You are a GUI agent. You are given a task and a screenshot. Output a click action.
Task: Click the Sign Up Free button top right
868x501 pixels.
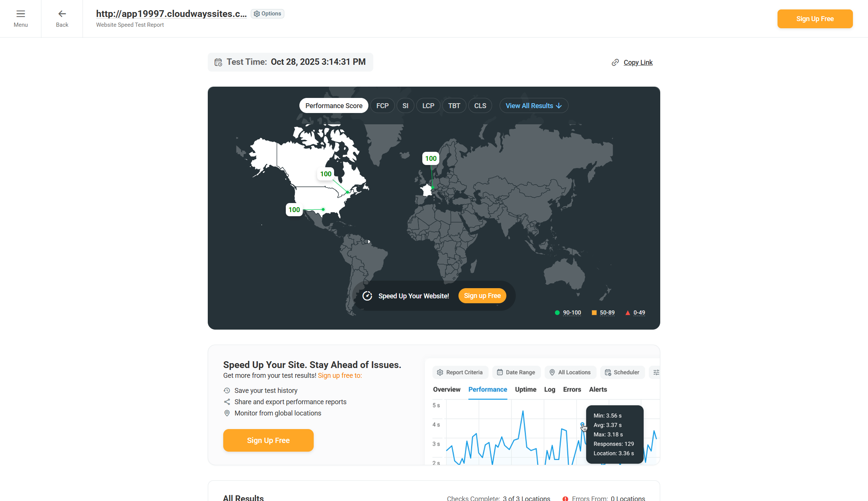815,18
